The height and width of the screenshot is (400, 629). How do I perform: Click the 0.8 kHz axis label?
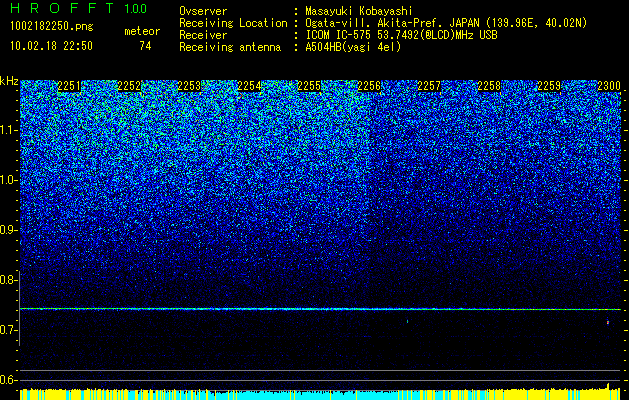point(7,280)
